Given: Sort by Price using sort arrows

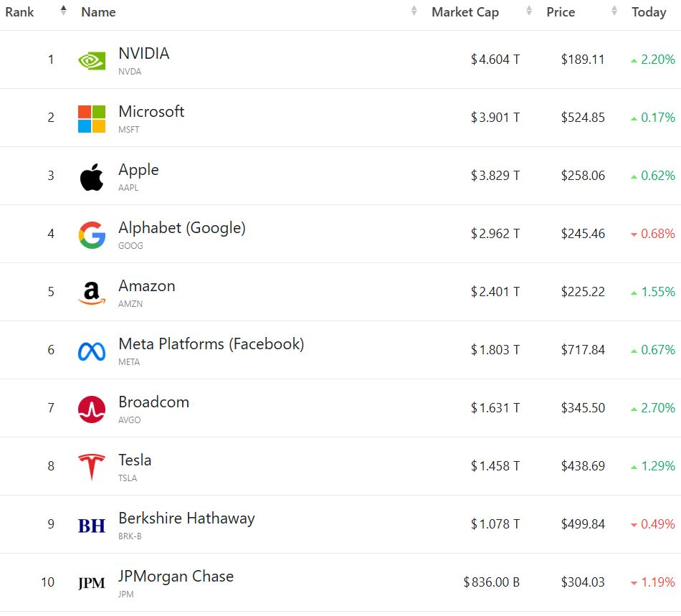Looking at the screenshot, I should pos(614,11).
